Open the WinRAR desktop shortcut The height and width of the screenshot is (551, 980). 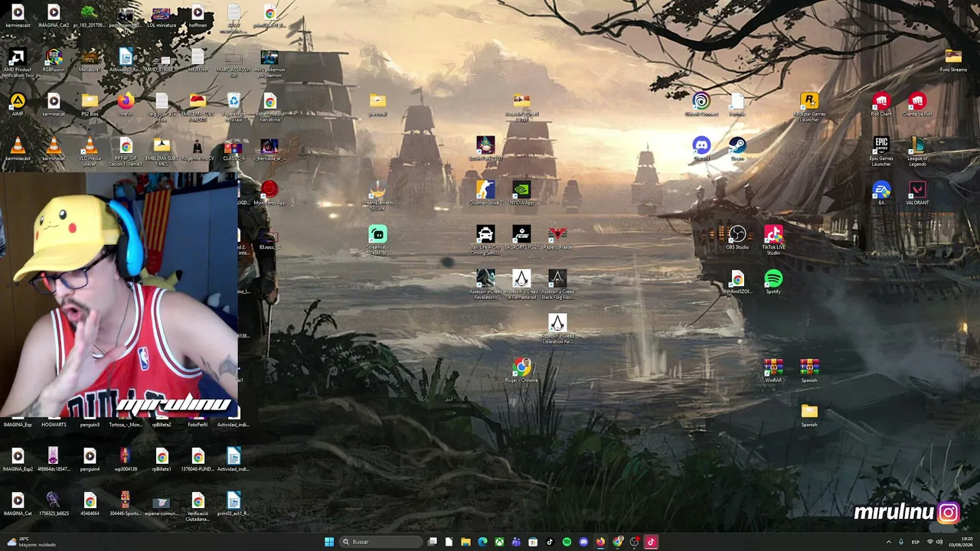click(773, 372)
